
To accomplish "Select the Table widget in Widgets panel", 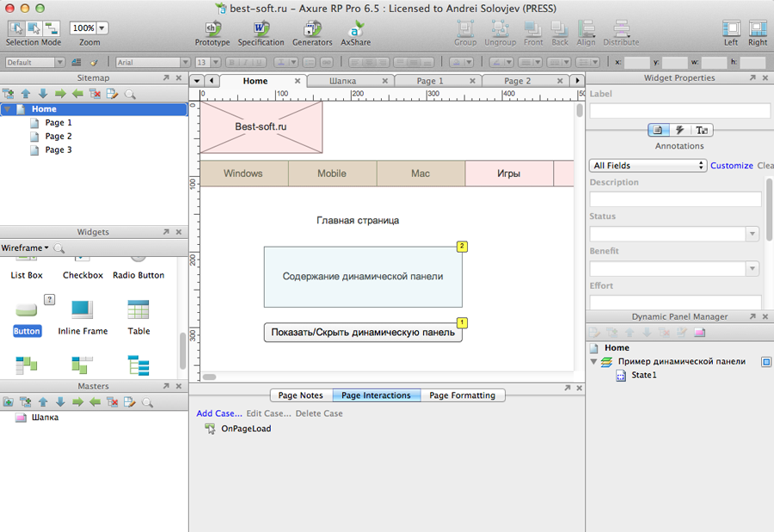I will 138,310.
